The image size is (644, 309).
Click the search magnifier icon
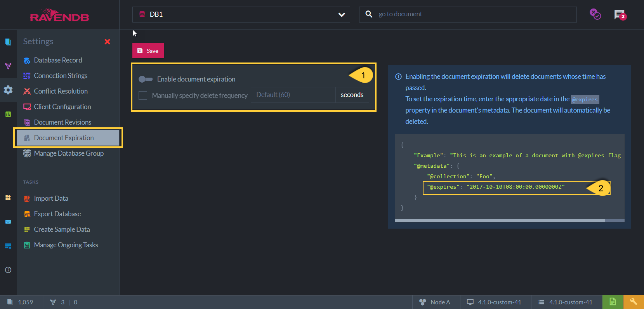pyautogui.click(x=369, y=14)
